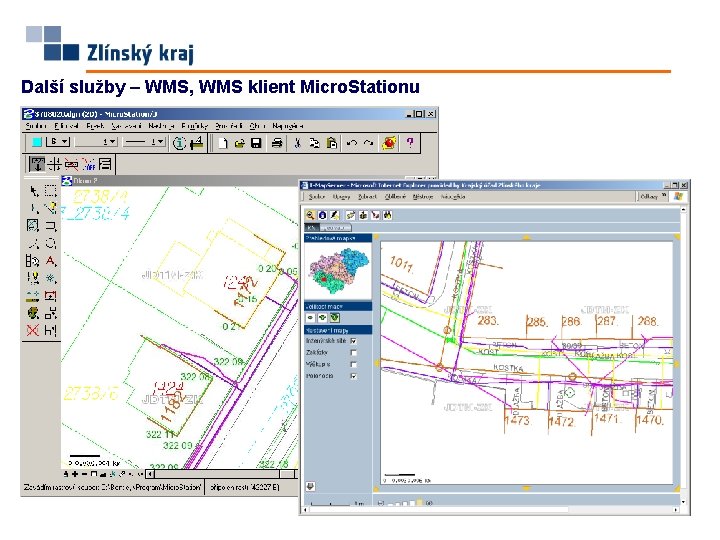720x540 pixels.
Task: Select the Place Fence dashed rectangle tool
Action: [51, 191]
